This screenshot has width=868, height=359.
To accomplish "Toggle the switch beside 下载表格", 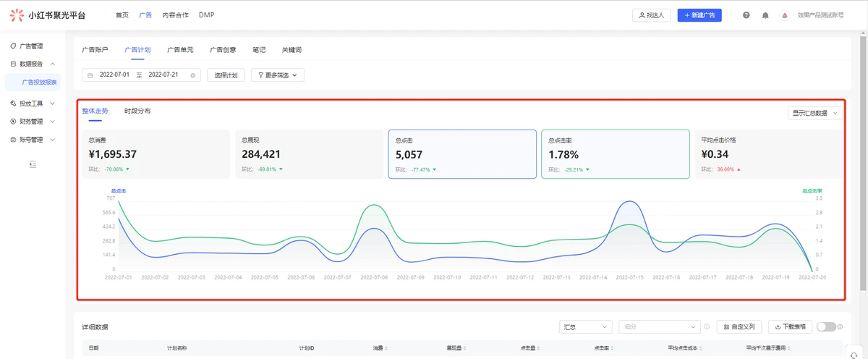I will [825, 327].
